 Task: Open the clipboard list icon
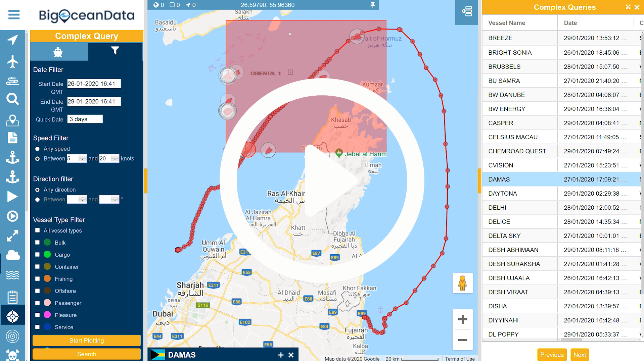[x=12, y=297]
